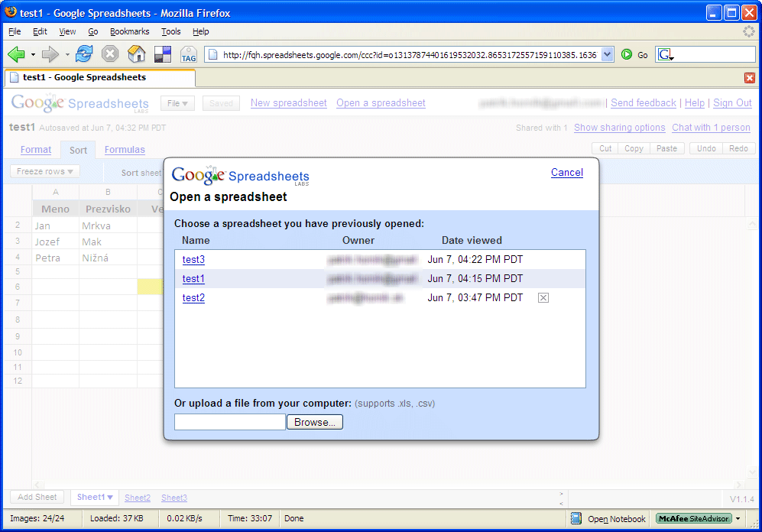Open the Back button history dropdown
This screenshot has height=532, width=762.
pyautogui.click(x=33, y=54)
